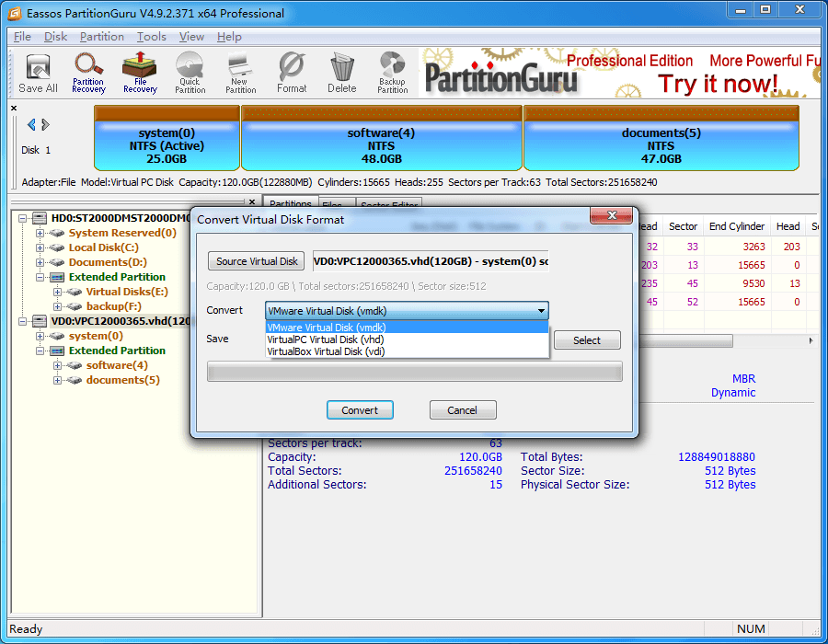Choose VirtualPC Virtual Disk (vhd) option
Viewport: 828px width, 644px height.
[407, 339]
